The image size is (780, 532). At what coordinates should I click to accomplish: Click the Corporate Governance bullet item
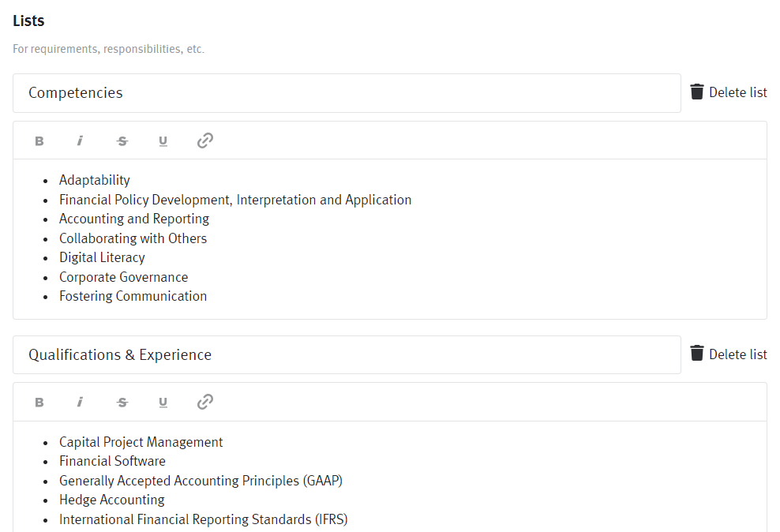[x=123, y=277]
